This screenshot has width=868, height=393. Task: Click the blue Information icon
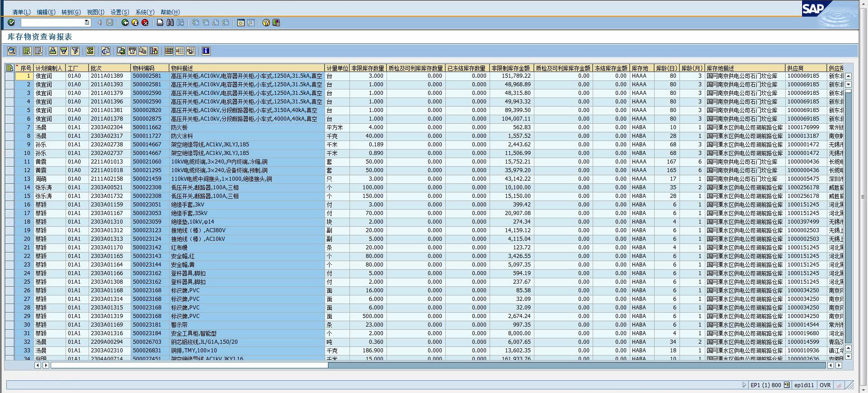[x=206, y=51]
